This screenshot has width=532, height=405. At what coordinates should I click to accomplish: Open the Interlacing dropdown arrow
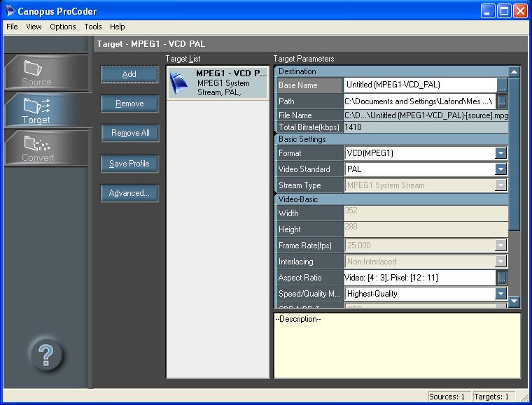500,262
